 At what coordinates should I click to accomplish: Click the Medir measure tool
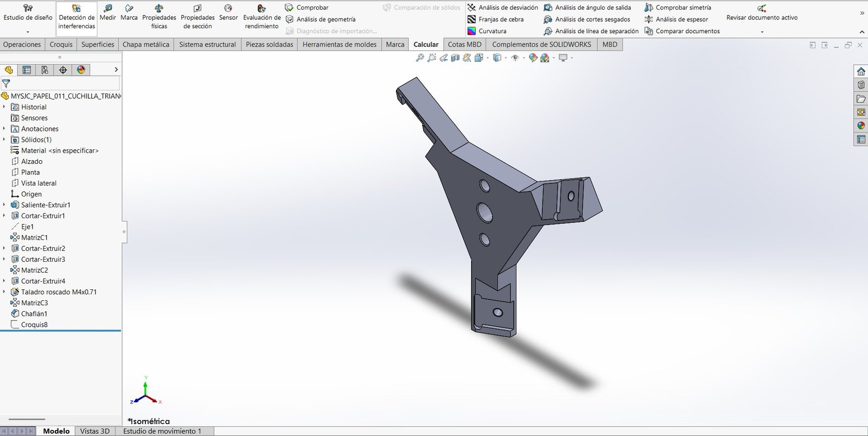pyautogui.click(x=107, y=12)
